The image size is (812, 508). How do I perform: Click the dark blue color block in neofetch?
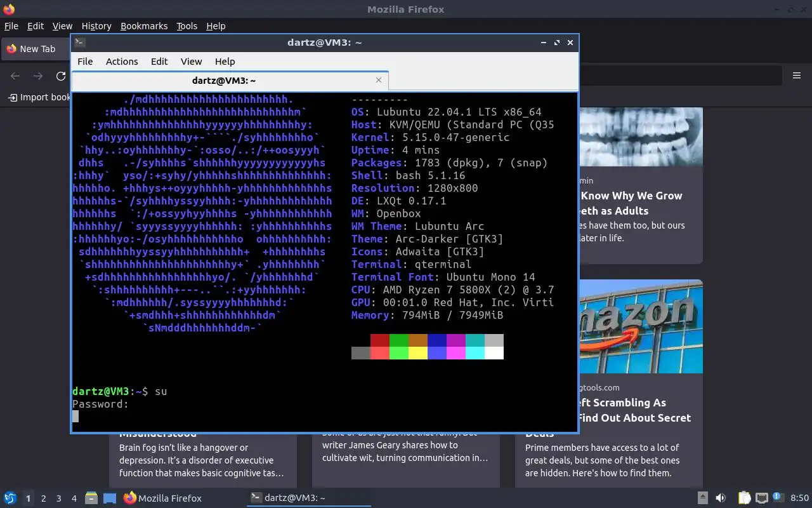pos(437,340)
